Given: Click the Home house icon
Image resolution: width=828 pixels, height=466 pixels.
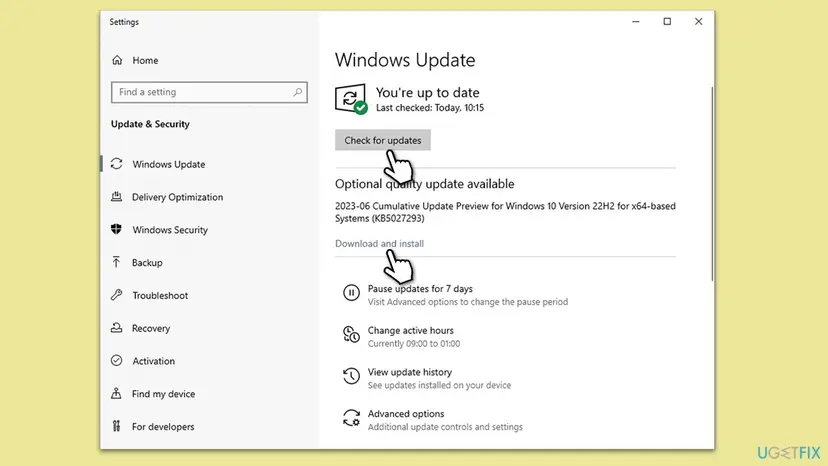Looking at the screenshot, I should [117, 60].
